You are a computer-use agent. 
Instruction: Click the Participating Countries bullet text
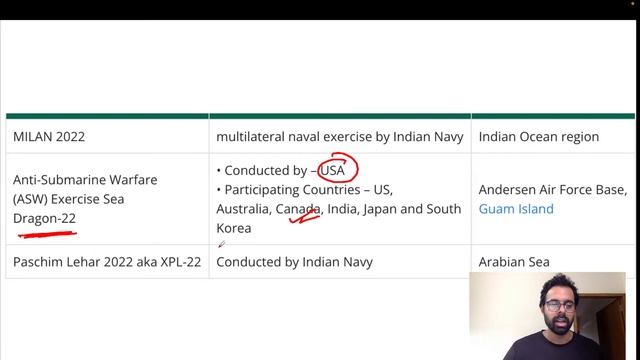pyautogui.click(x=338, y=209)
